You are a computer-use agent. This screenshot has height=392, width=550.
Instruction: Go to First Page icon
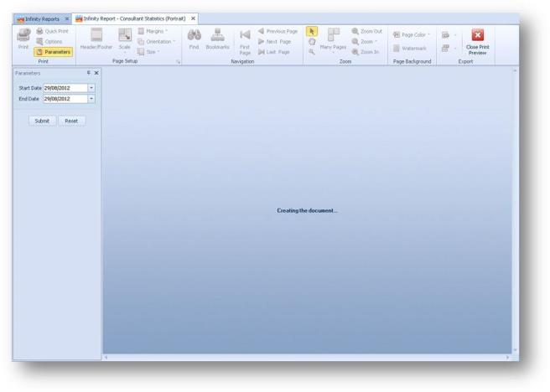tap(245, 35)
